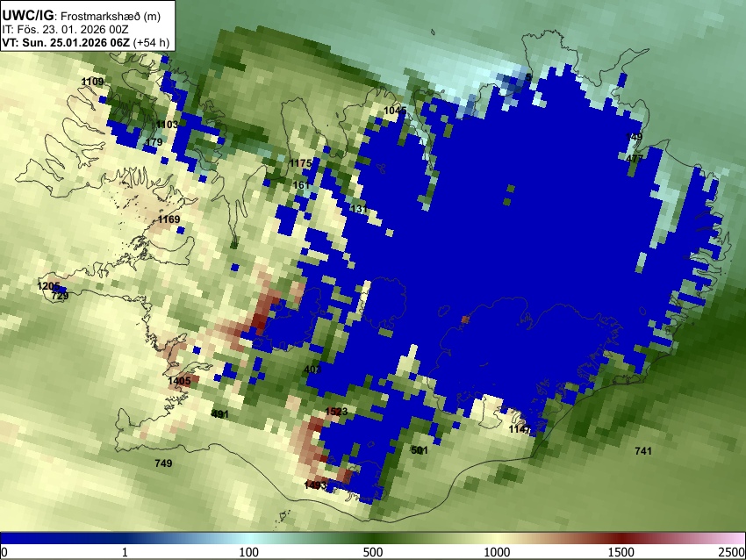
Task: Click the colorbar tick label '1000'
Action: 497,552
